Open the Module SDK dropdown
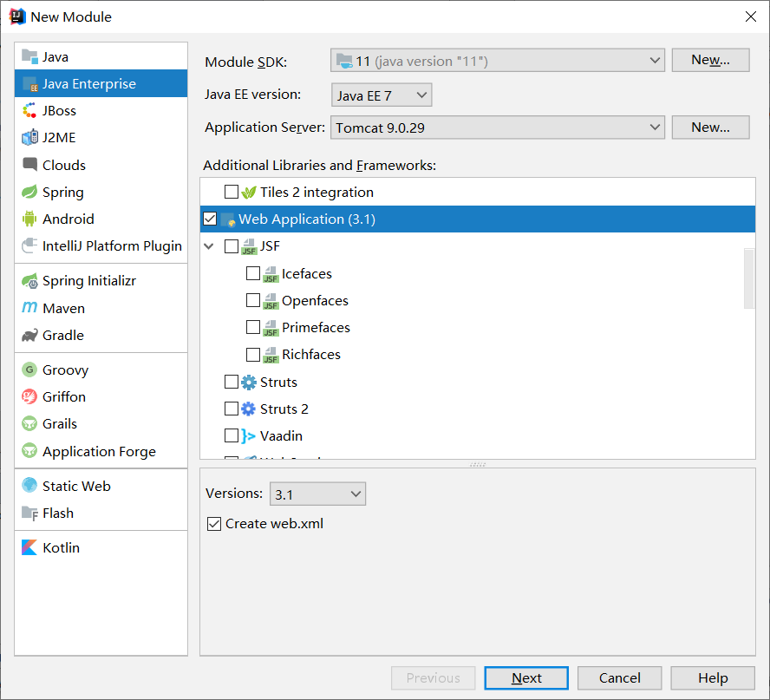Image resolution: width=770 pixels, height=700 pixels. click(498, 61)
